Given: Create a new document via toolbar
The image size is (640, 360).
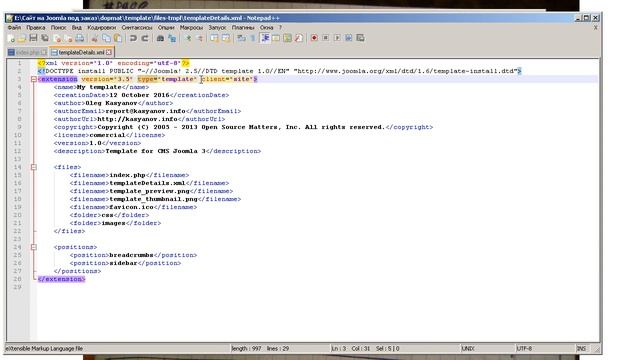Looking at the screenshot, I should click(x=11, y=38).
